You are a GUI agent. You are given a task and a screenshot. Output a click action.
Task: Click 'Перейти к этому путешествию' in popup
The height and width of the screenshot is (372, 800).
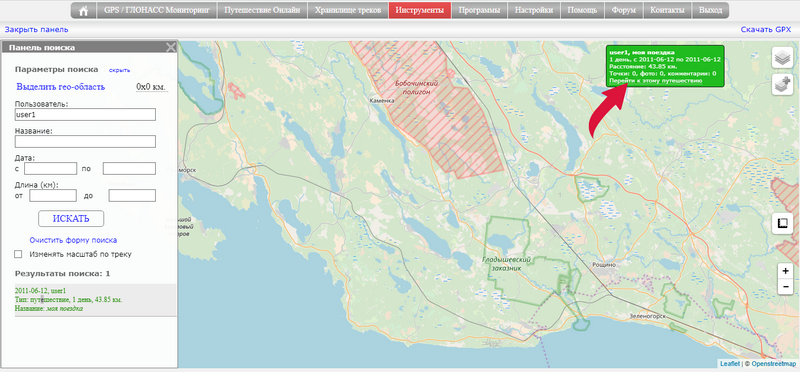[656, 81]
